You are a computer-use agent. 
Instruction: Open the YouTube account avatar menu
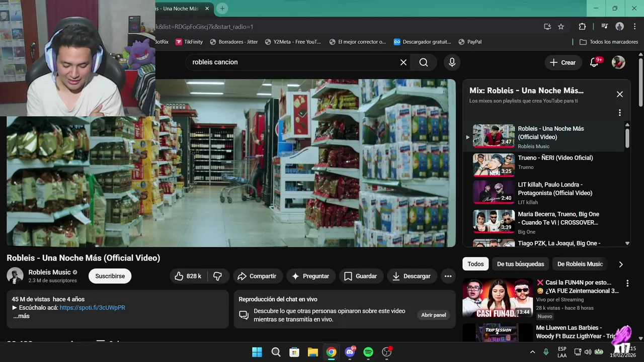(x=618, y=62)
